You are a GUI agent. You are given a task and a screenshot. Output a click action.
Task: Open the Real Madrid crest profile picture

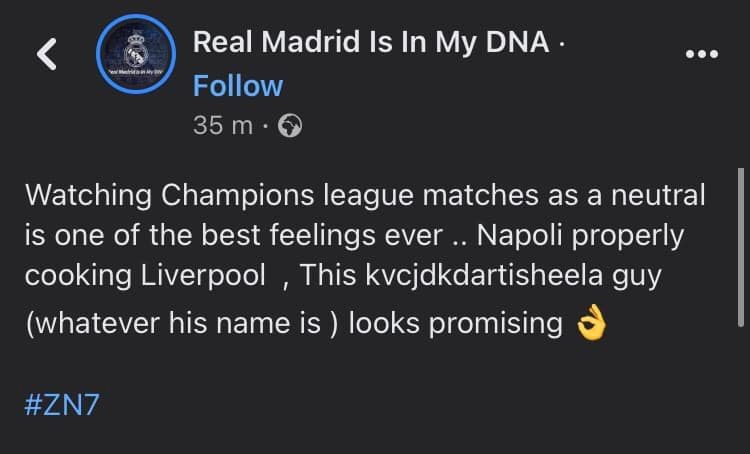135,56
